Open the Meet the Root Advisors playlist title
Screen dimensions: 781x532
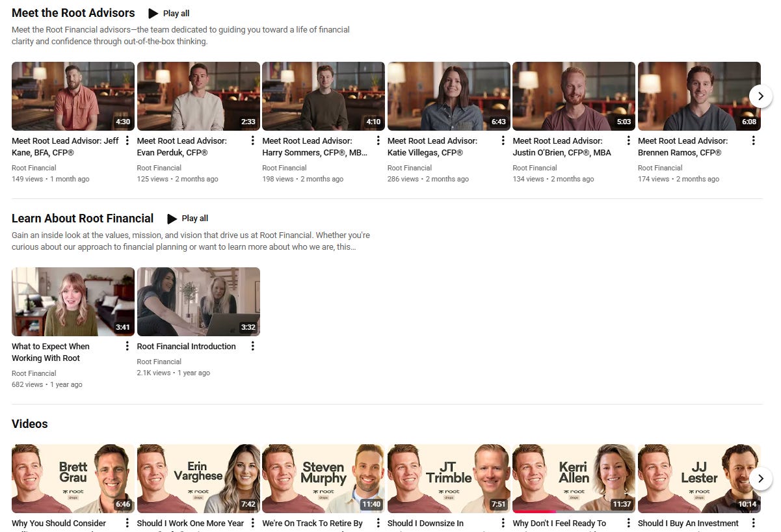(x=73, y=13)
